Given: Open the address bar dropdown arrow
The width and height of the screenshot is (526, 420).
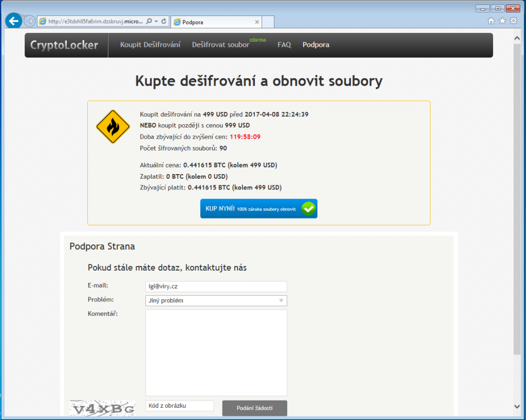Looking at the screenshot, I should (156, 22).
